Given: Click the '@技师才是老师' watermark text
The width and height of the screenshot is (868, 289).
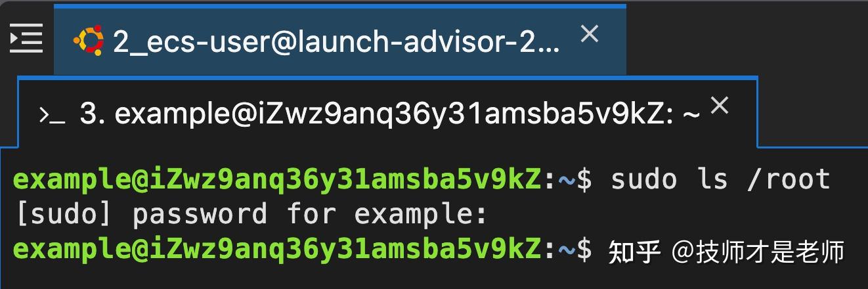Looking at the screenshot, I should pos(758,252).
